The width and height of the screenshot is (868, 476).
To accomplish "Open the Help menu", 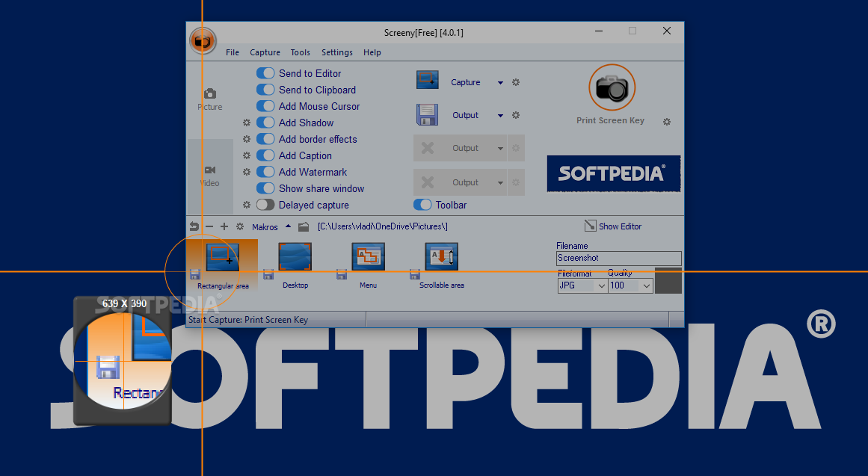I will tap(372, 52).
